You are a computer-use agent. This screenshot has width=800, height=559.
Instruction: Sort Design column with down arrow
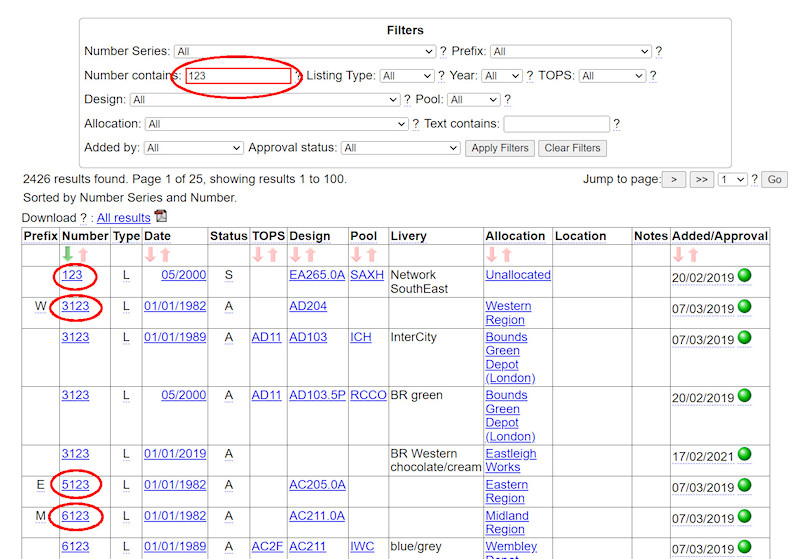(295, 254)
